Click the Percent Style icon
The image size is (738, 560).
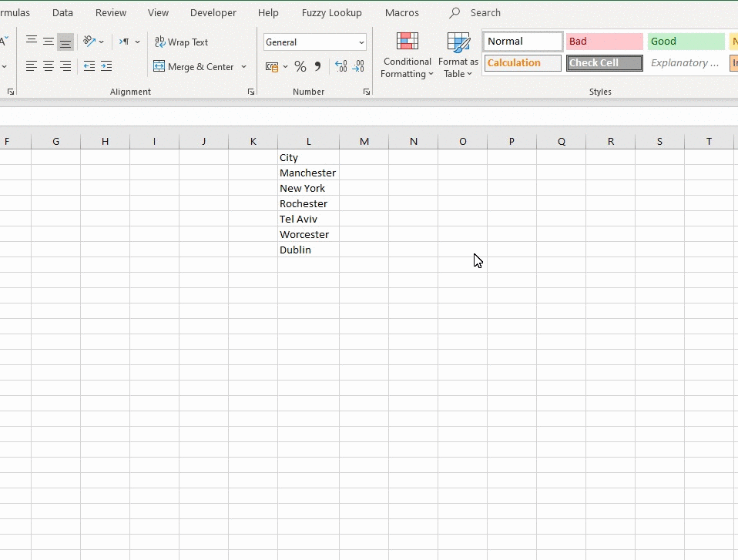point(300,67)
